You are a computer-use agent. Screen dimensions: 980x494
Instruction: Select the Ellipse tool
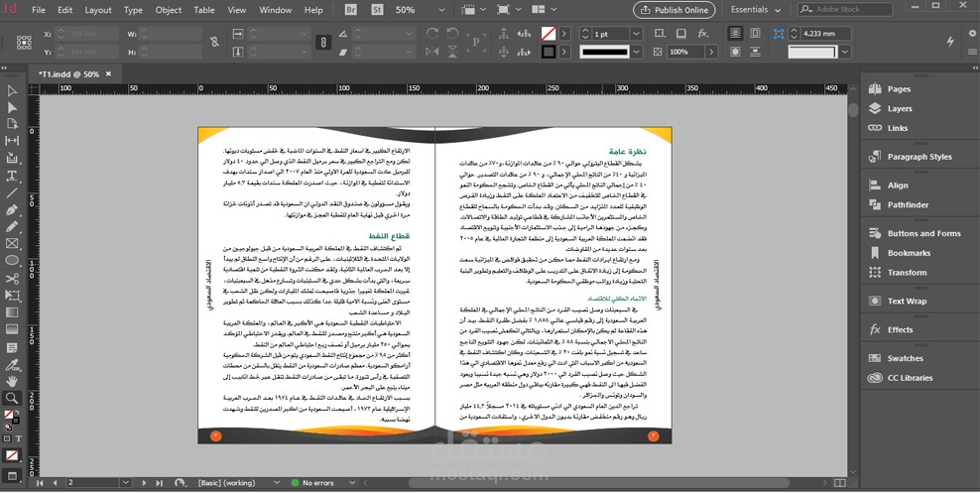coord(11,261)
